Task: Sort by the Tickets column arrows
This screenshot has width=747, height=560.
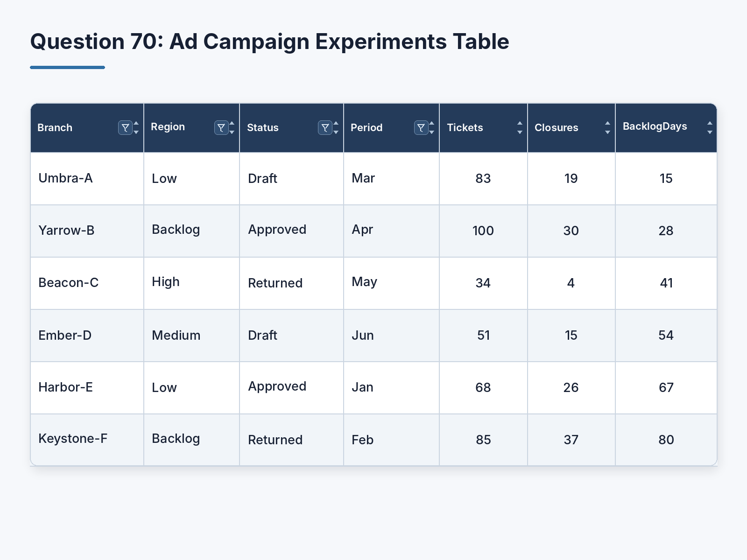Action: [520, 127]
